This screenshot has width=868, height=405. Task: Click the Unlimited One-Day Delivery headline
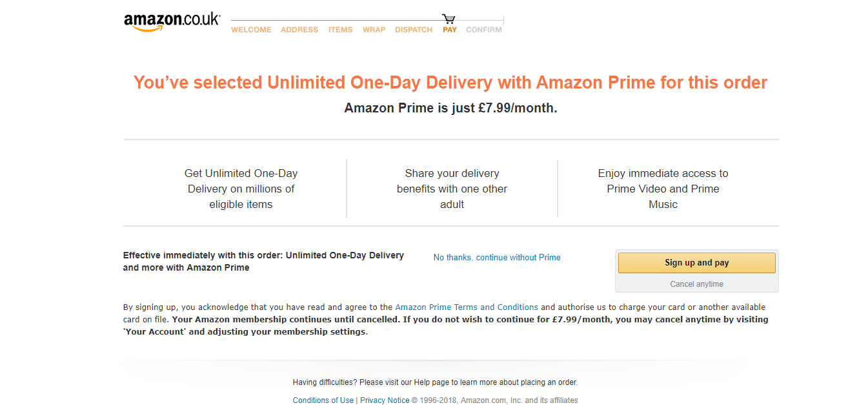tap(450, 82)
